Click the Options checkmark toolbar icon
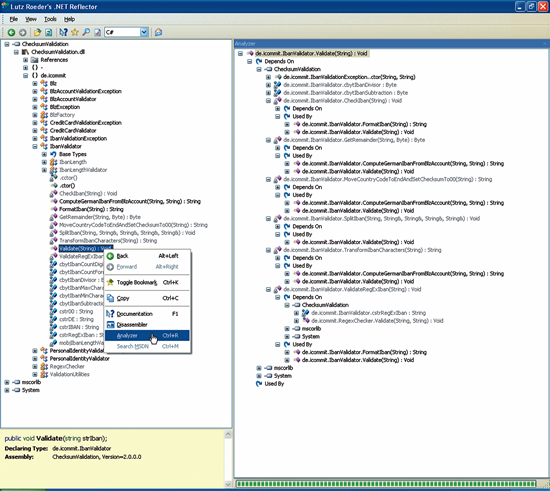550x491 pixels. click(x=97, y=32)
